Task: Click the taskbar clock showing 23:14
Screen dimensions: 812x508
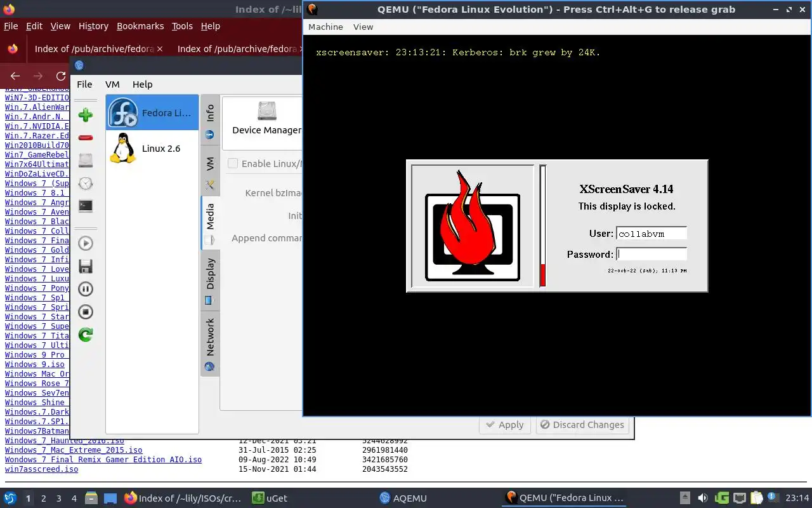Action: 797,498
